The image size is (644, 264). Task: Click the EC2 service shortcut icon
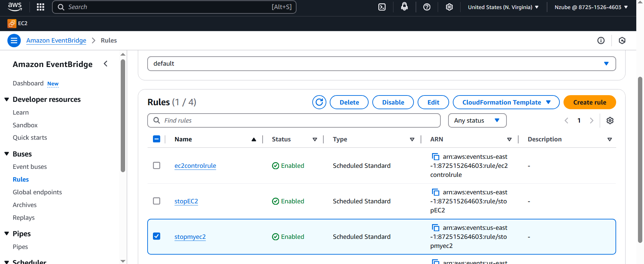point(12,23)
